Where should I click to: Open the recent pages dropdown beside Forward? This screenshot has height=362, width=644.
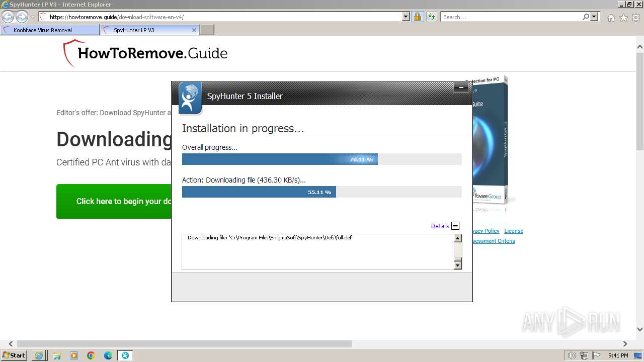click(x=33, y=17)
